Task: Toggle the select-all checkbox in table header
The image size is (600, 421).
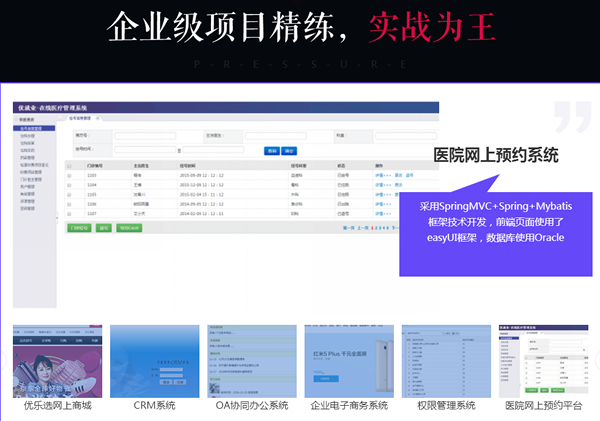Action: [71, 166]
